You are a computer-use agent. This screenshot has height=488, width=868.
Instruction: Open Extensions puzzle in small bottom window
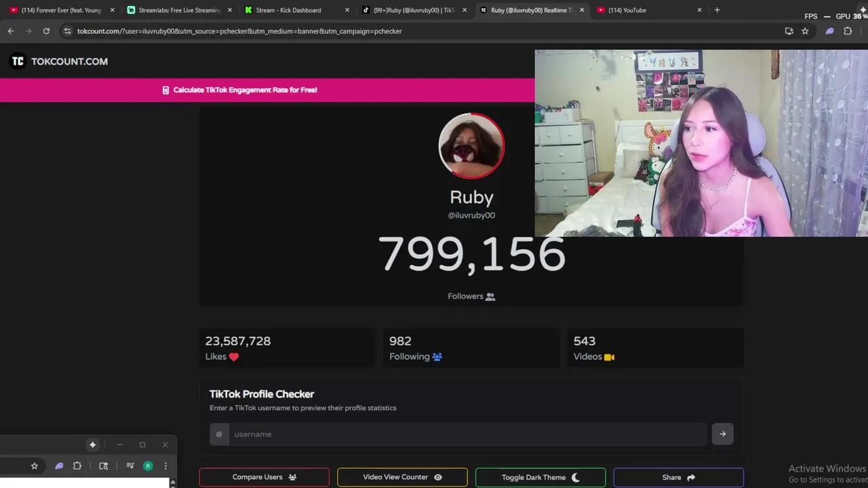[77, 466]
